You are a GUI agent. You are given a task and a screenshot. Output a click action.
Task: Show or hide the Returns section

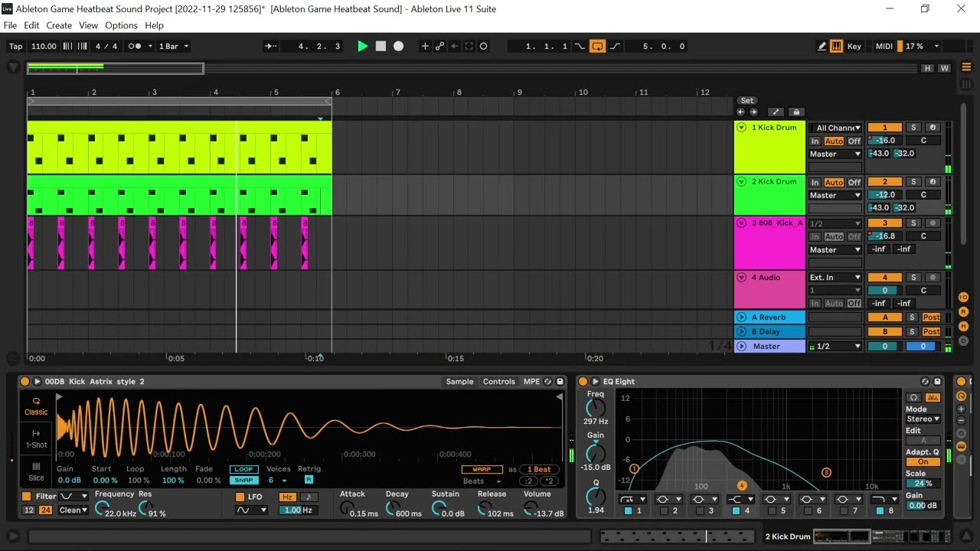tap(963, 311)
